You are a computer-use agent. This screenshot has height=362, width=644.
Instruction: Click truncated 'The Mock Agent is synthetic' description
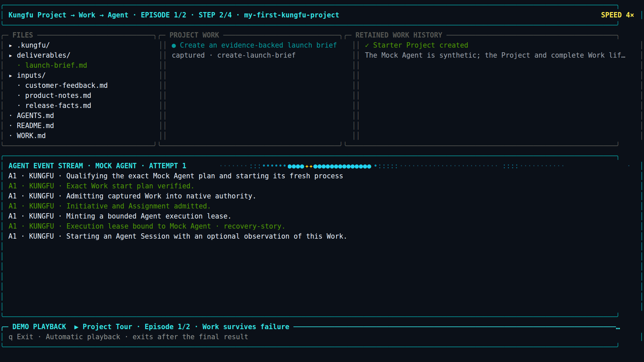point(495,55)
